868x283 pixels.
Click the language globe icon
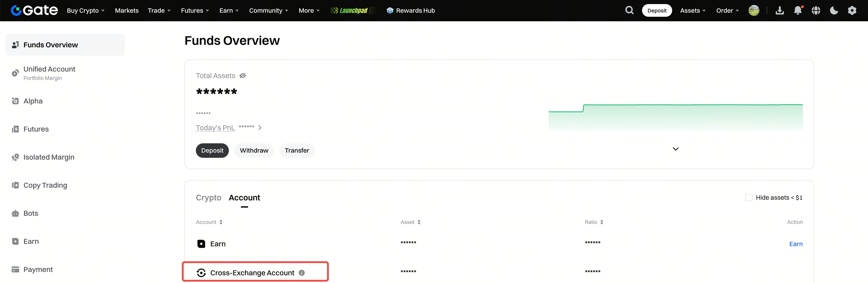(816, 10)
